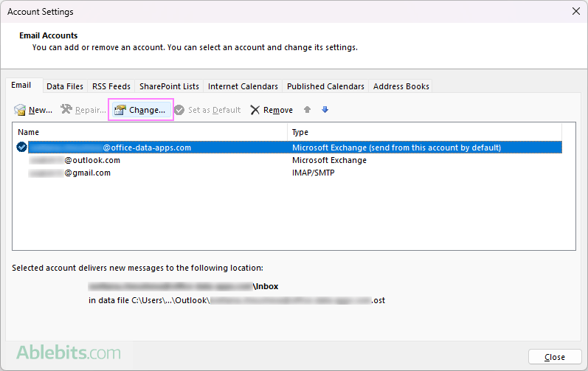Click the Type column header
Viewport: 588px width, 371px height.
(x=424, y=132)
